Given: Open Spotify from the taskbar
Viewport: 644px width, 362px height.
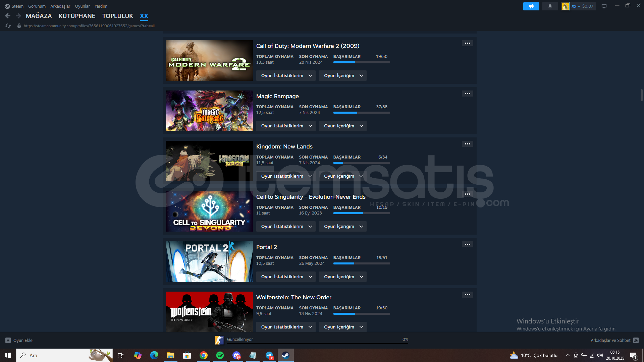Looking at the screenshot, I should click(220, 355).
